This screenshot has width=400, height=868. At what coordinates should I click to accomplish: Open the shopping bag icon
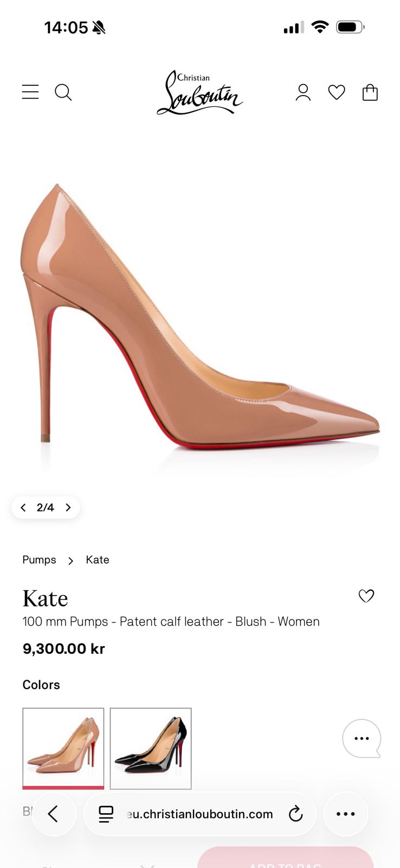[x=370, y=92]
